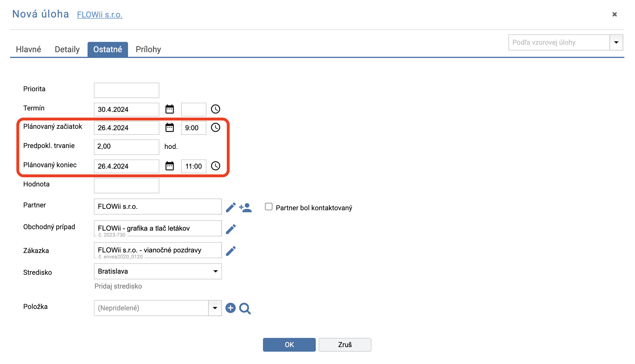Click Podľa vzorovej úlohy text field
This screenshot has width=635, height=364.
tap(559, 42)
